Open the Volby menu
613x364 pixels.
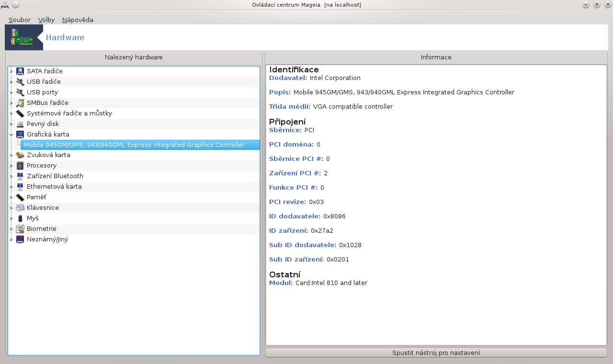pos(46,20)
